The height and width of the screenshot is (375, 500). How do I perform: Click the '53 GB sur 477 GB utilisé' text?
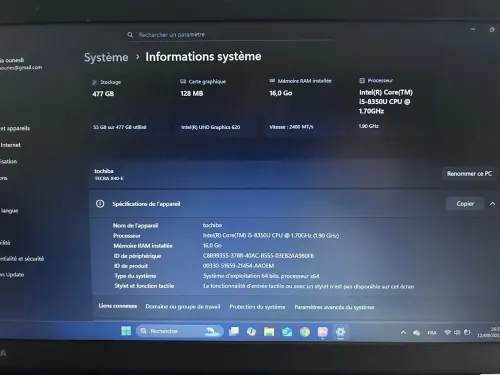coord(120,127)
